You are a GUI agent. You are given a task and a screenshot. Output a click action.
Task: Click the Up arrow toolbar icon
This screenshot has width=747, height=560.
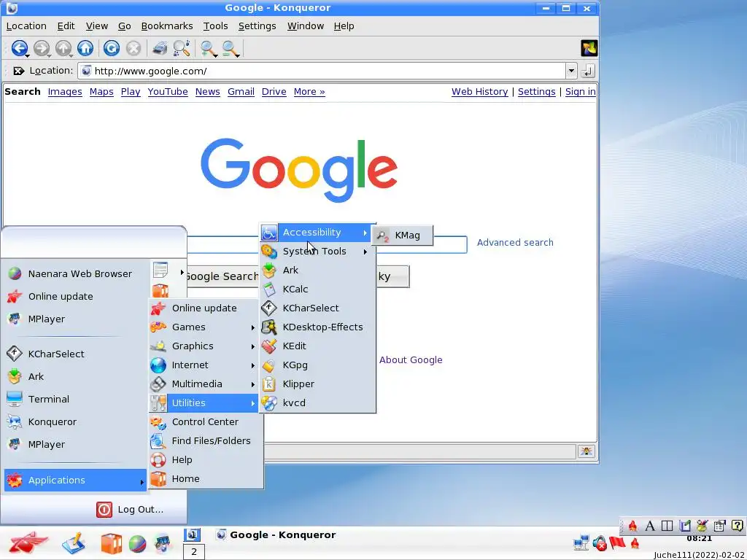click(63, 48)
